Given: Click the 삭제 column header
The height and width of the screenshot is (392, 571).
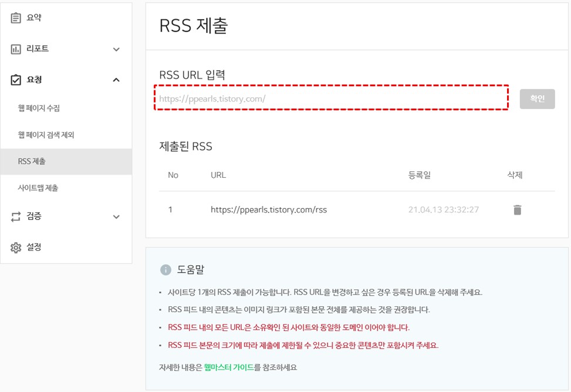Looking at the screenshot, I should [515, 175].
